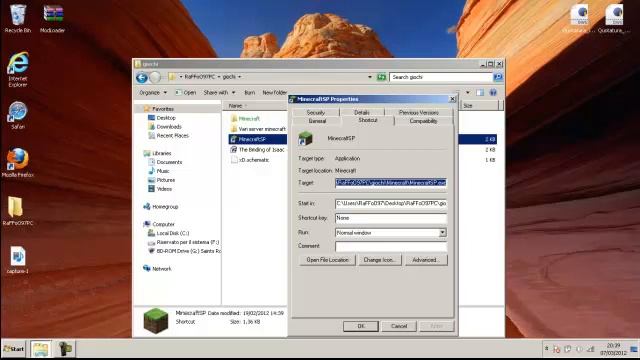Click the refresh icon beside address bar

381,77
